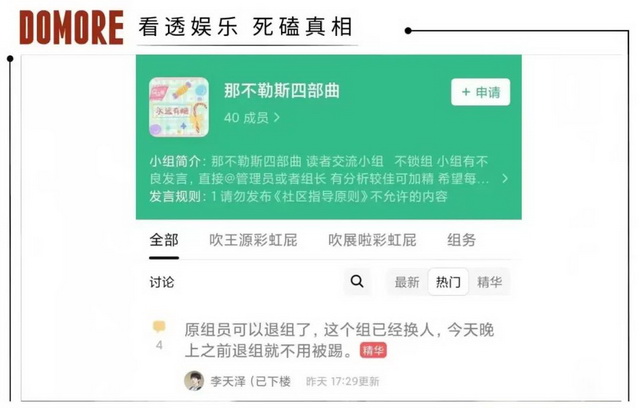Screen dimensions: 640x408
Task: Open 李天泽 user avatar
Action: pyautogui.click(x=194, y=381)
